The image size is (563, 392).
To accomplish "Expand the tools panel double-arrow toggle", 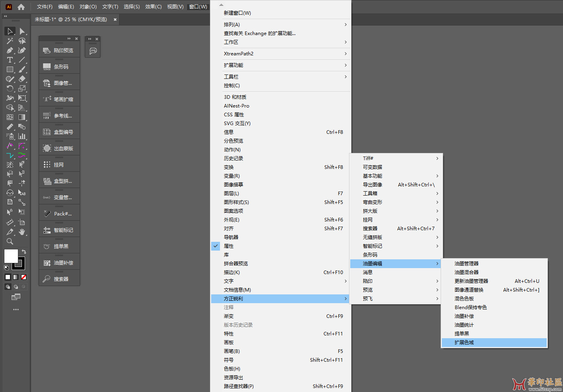I will click(x=6, y=16).
